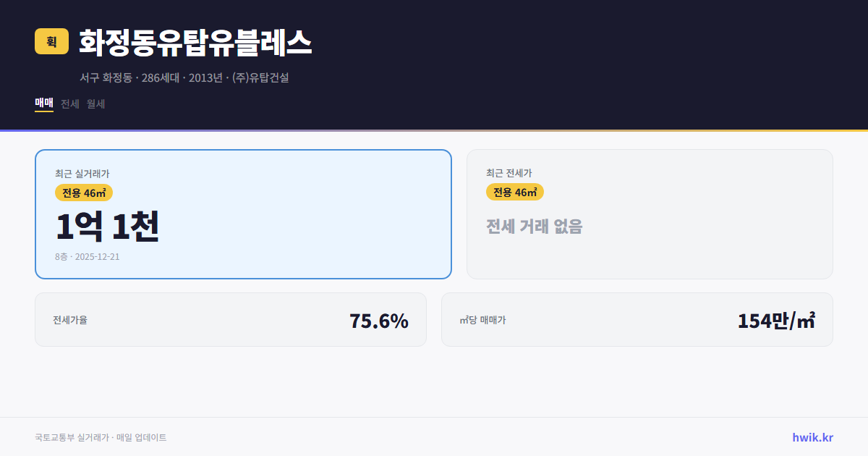Select the 전용 46㎡ badge on the sale card
The height and width of the screenshot is (456, 868).
coord(82,193)
